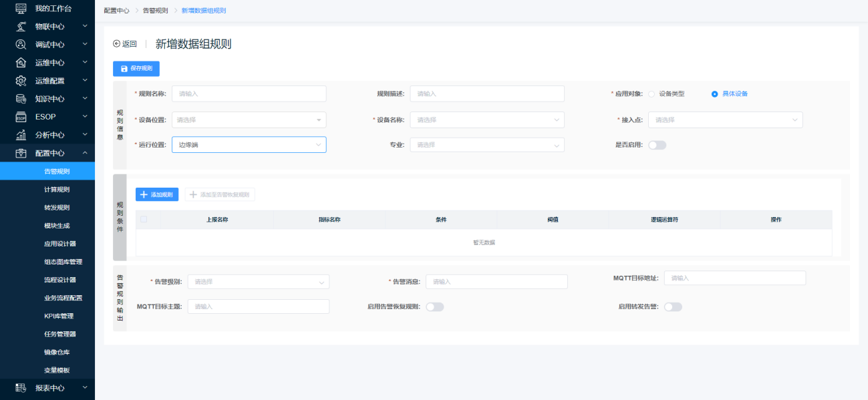Click the 规则名称 input field
868x400 pixels.
click(x=249, y=94)
